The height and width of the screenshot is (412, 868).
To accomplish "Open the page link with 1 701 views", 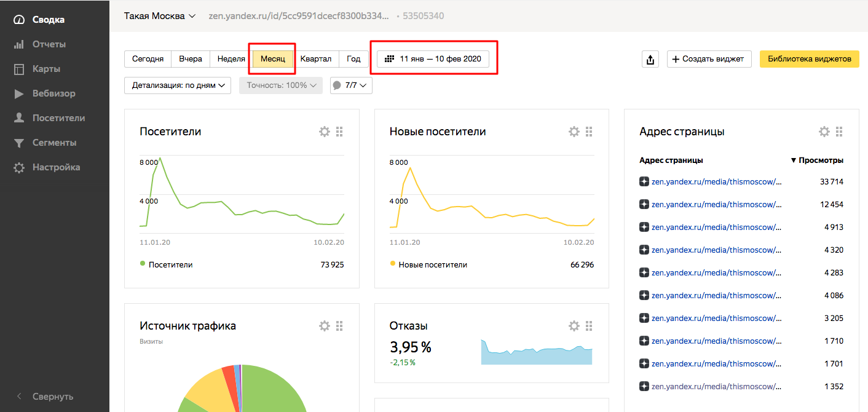I will click(717, 363).
